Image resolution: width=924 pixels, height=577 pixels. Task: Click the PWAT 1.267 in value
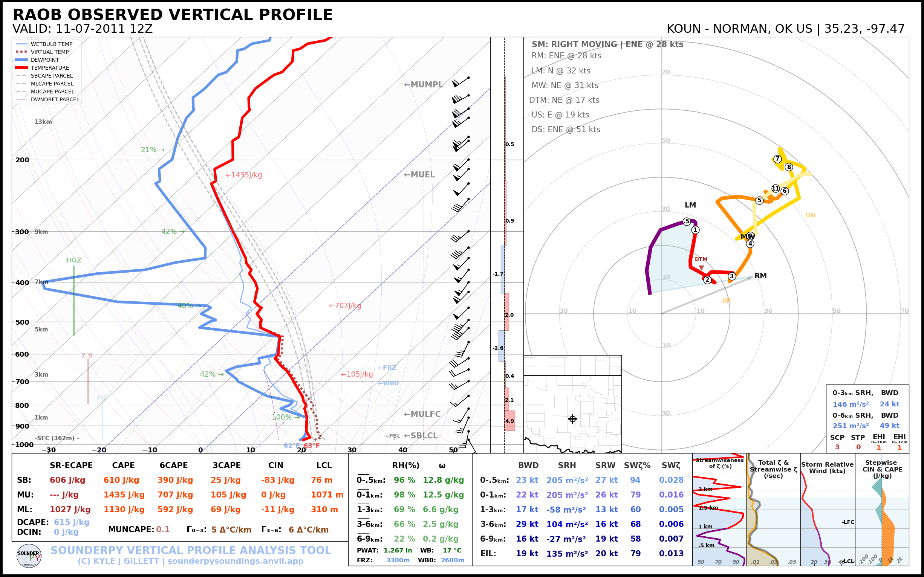tap(398, 550)
